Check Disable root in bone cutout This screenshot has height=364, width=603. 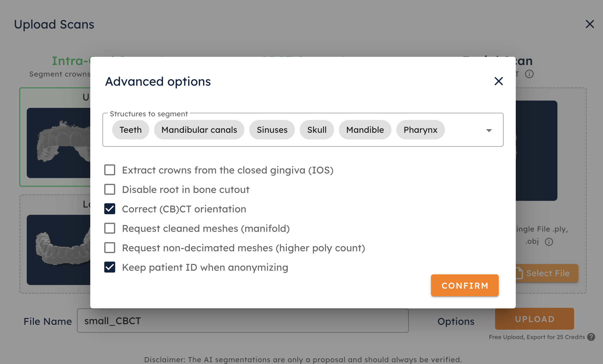click(x=110, y=190)
